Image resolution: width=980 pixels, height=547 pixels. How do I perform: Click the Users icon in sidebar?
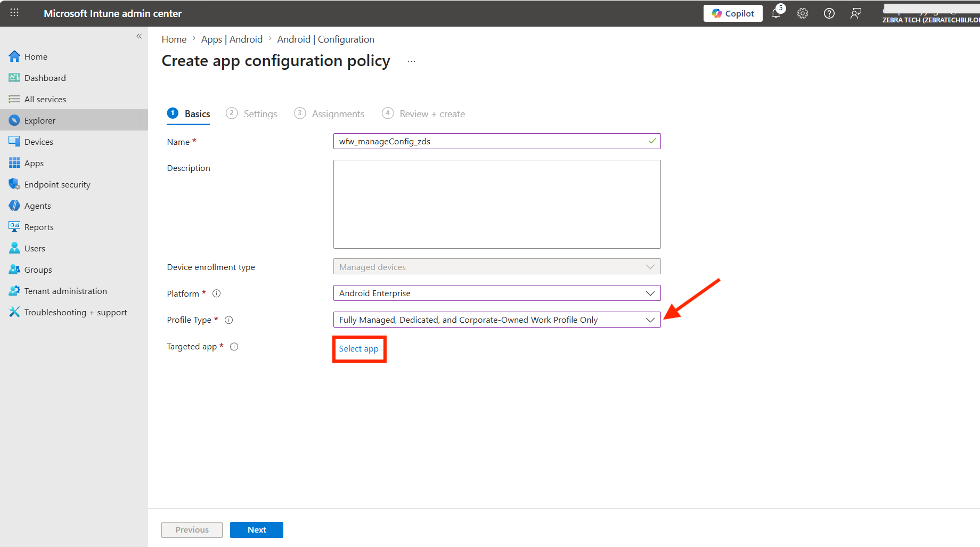[x=14, y=248]
